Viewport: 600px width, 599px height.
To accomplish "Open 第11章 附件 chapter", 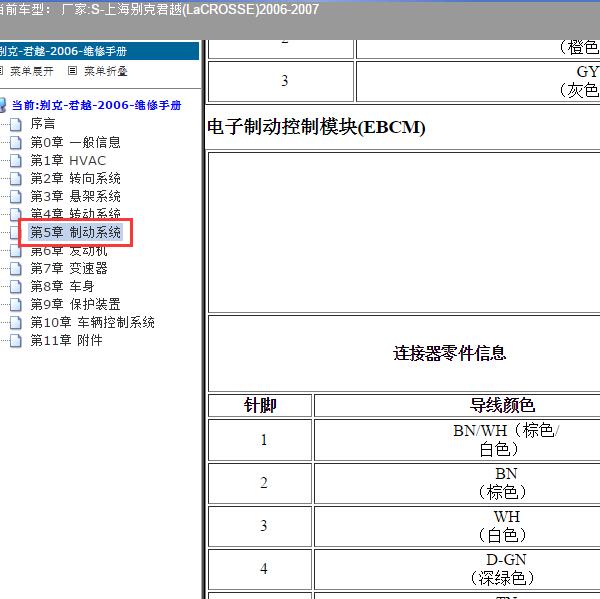I will tap(66, 340).
